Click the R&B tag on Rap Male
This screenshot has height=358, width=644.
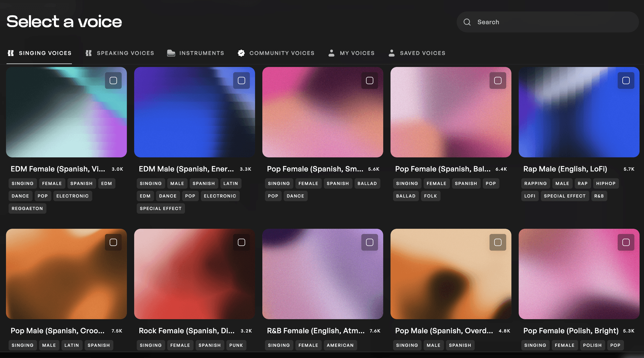tap(599, 196)
